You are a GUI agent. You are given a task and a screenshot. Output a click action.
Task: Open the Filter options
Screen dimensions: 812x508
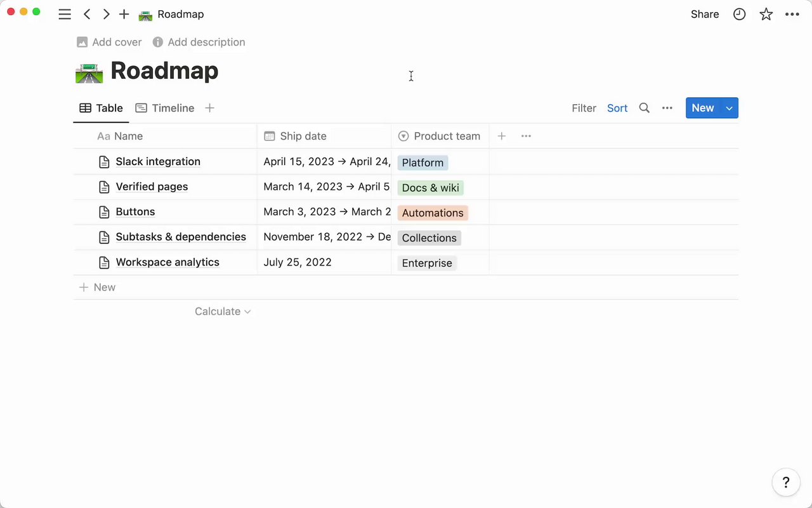584,108
